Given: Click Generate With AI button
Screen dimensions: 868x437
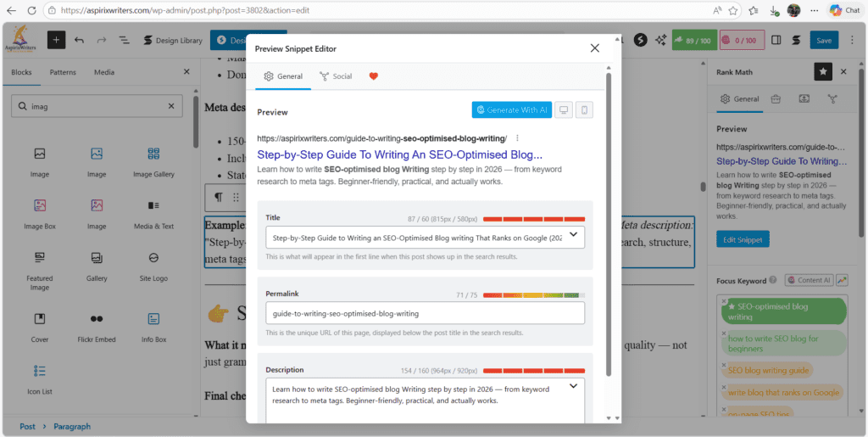Looking at the screenshot, I should pos(511,109).
